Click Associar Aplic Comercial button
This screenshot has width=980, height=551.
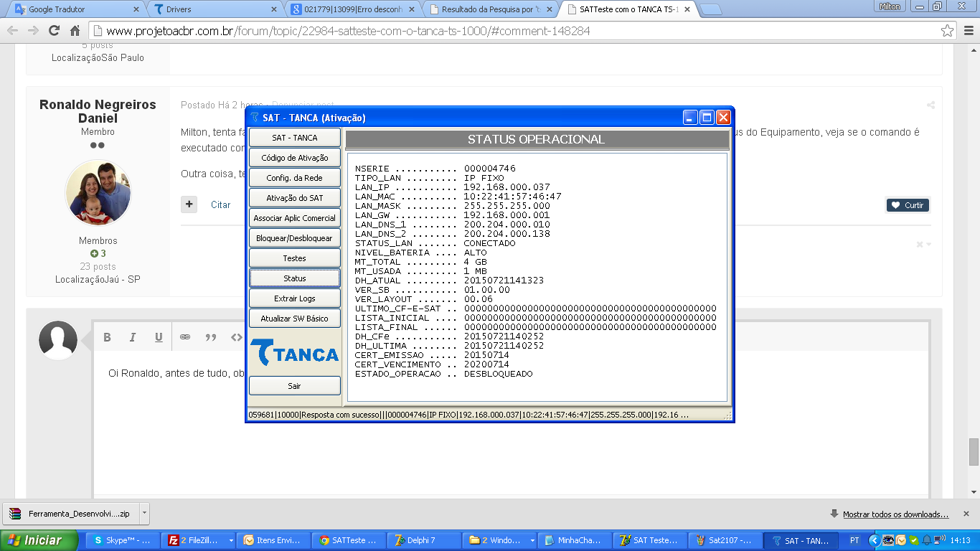tap(294, 218)
